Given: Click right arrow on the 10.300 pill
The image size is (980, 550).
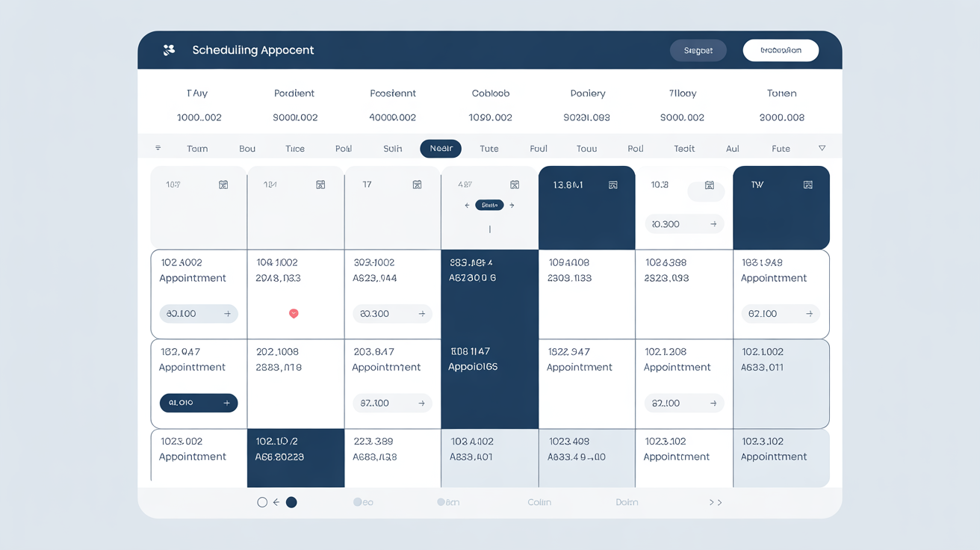Looking at the screenshot, I should pyautogui.click(x=713, y=224).
